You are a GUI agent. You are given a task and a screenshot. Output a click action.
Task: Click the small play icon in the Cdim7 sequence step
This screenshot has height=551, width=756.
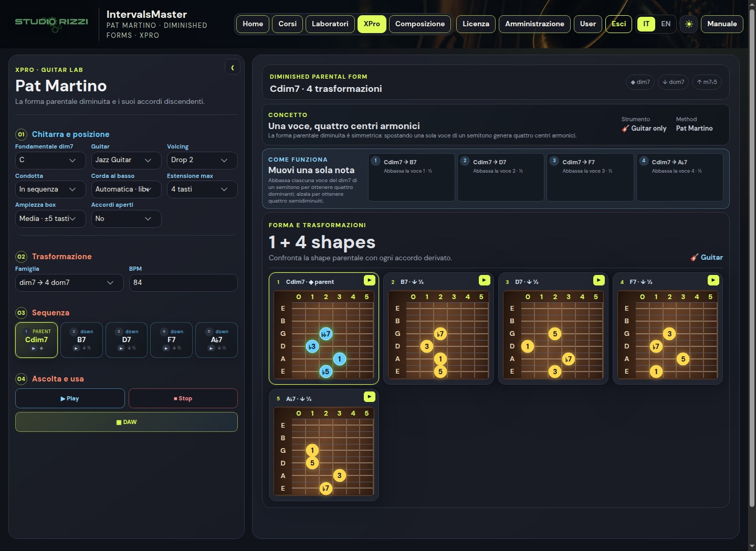click(33, 348)
